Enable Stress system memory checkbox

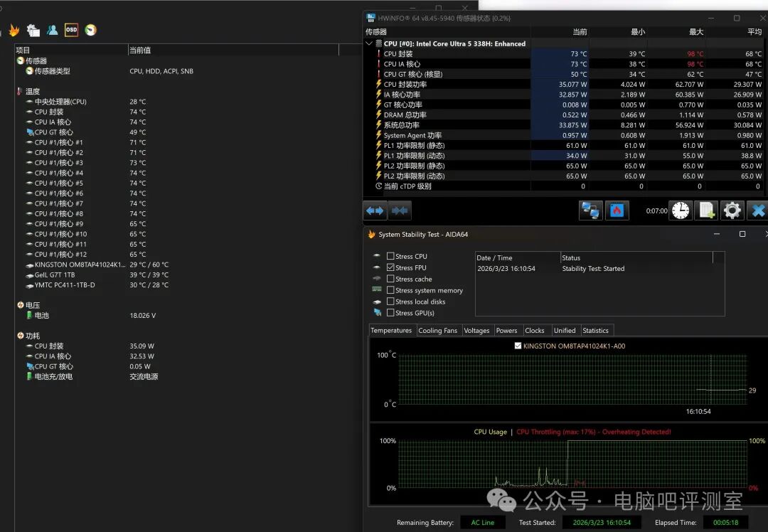click(x=390, y=290)
